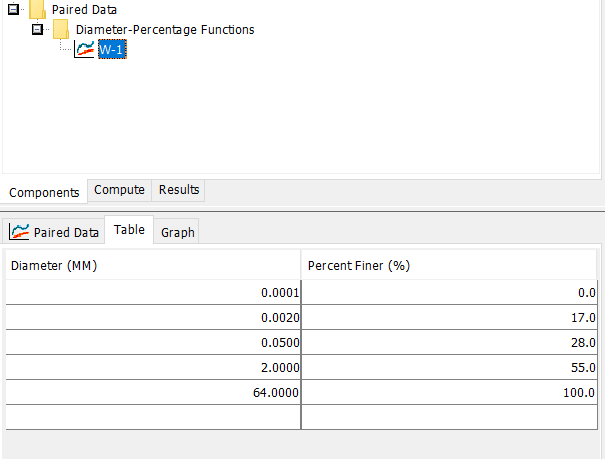Collapse the Paired Data tree node
Viewport: 606px width, 459px height.
click(x=13, y=10)
